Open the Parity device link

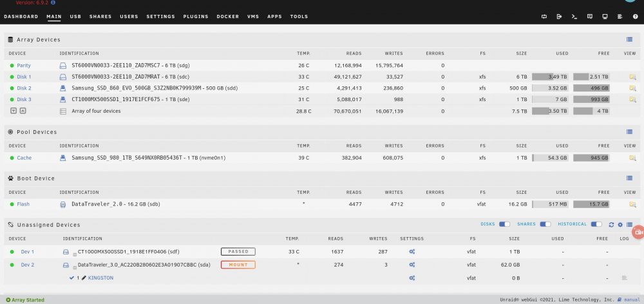24,66
